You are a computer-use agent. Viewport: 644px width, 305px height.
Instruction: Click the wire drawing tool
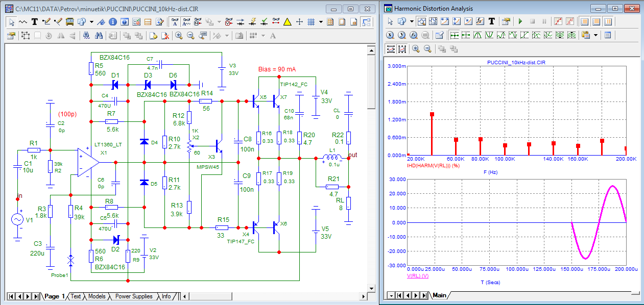click(x=46, y=22)
